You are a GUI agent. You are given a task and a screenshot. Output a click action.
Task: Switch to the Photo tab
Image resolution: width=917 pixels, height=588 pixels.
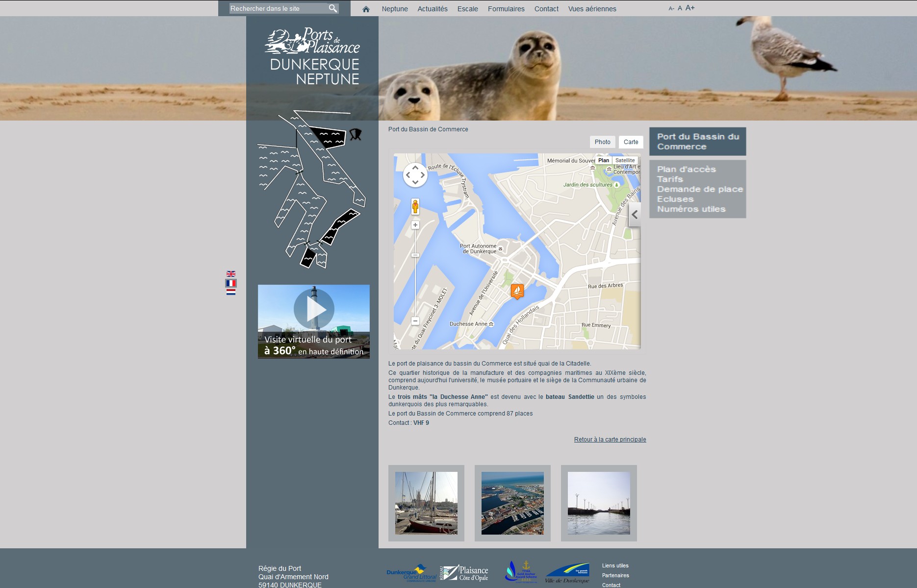(602, 142)
